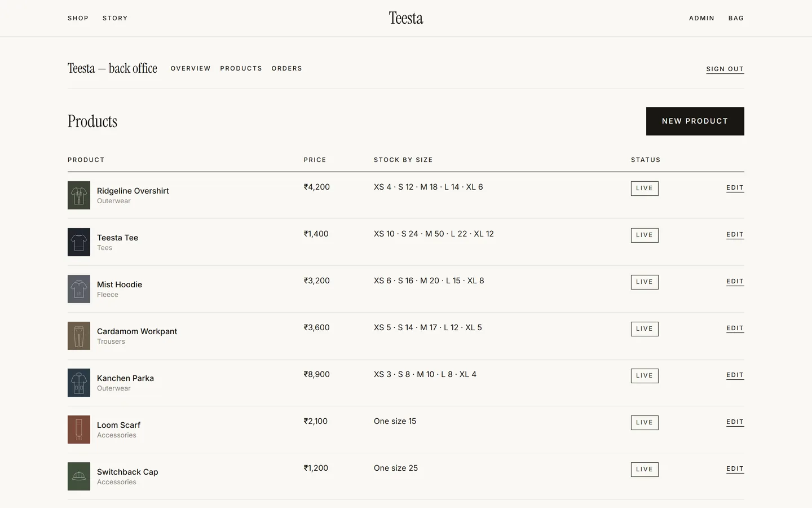Screen dimensions: 812x508
Task: Click the Teesta logo in header
Action: tap(406, 18)
